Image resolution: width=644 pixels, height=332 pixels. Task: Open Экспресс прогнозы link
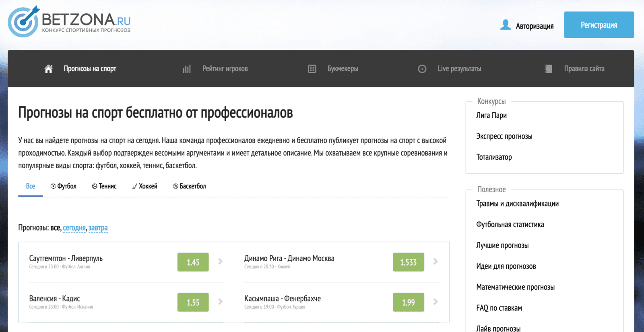[x=504, y=136]
